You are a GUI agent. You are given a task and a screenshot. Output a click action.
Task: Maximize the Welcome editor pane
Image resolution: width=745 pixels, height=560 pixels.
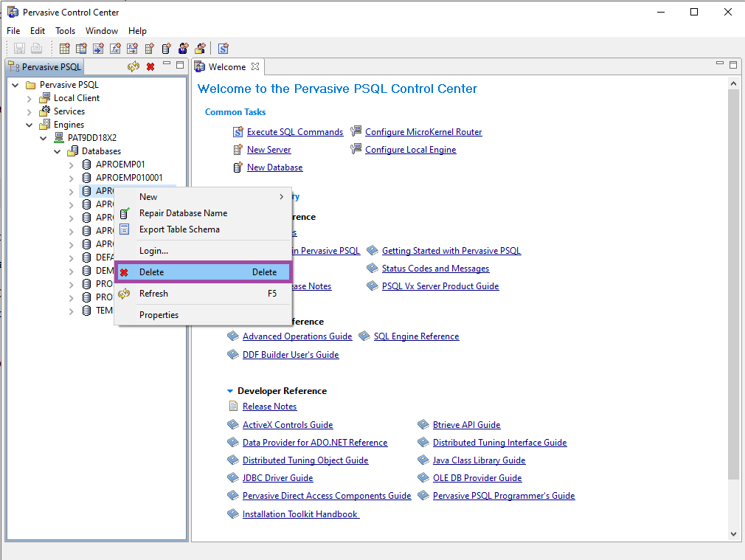pyautogui.click(x=733, y=65)
